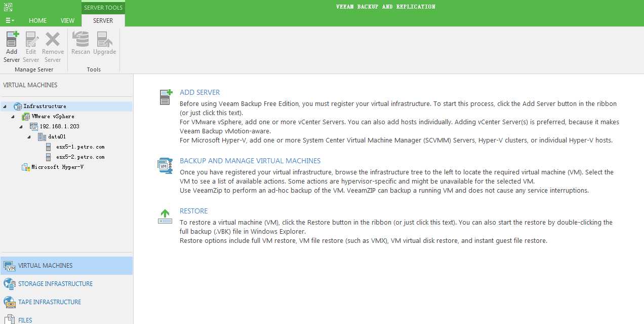Collapse the data01 node arrow
This screenshot has width=644, height=324.
click(29, 137)
